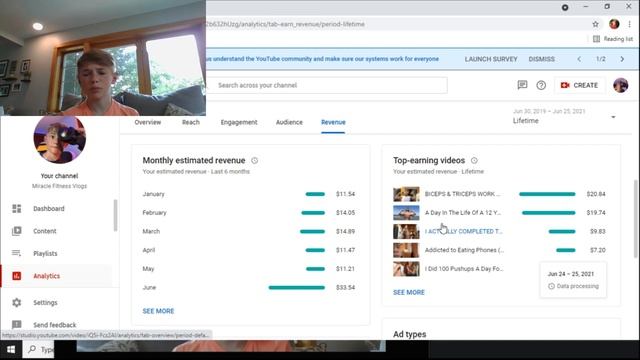The width and height of the screenshot is (640, 360).
Task: Open I ACTUALLY COMPLETED video link
Action: pos(463,231)
